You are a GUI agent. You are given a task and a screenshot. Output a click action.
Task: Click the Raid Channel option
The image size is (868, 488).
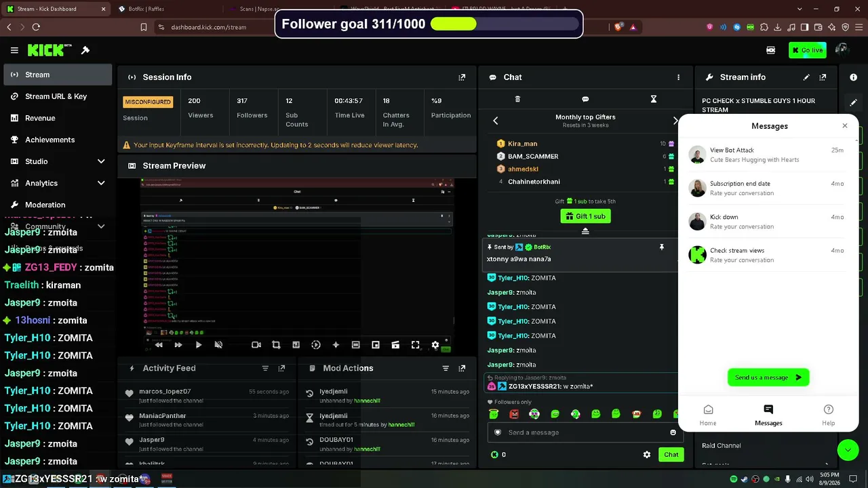[722, 446]
